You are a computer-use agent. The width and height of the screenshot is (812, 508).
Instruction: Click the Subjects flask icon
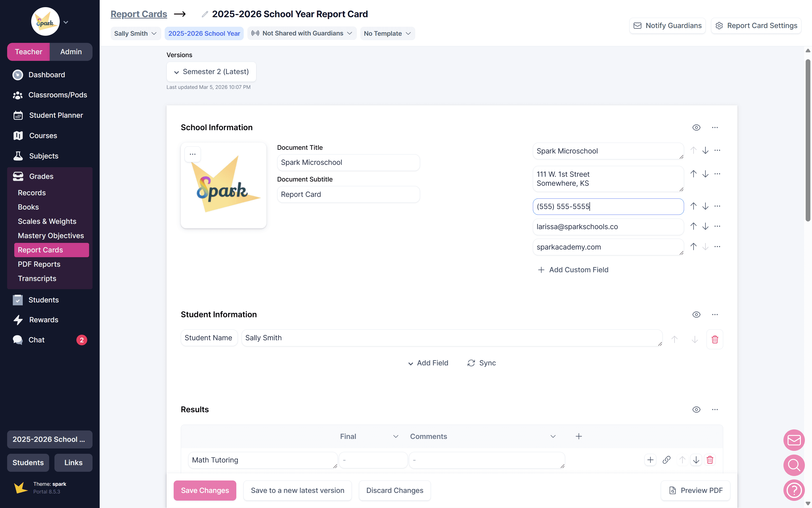coord(18,156)
